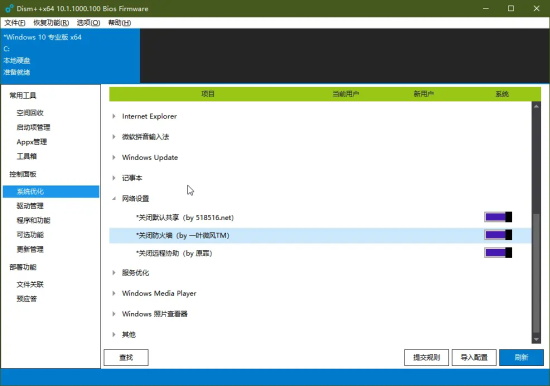Open Appx管理 in the sidebar

(32, 142)
